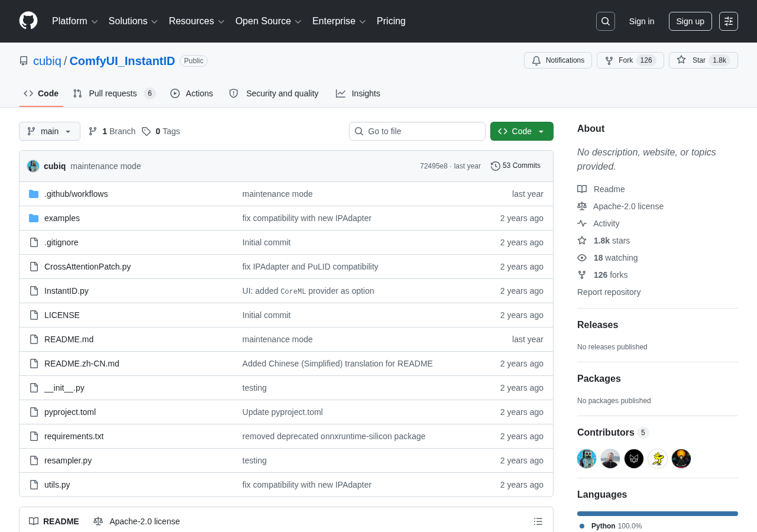Click the star icon beside 1.8k stars
This screenshot has height=532, width=757.
pos(582,241)
